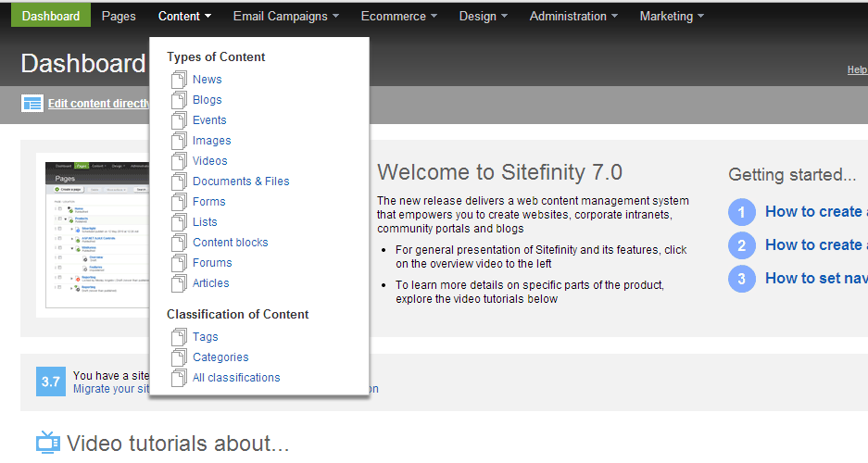
Task: Click the Edit content directly link
Action: click(x=98, y=104)
